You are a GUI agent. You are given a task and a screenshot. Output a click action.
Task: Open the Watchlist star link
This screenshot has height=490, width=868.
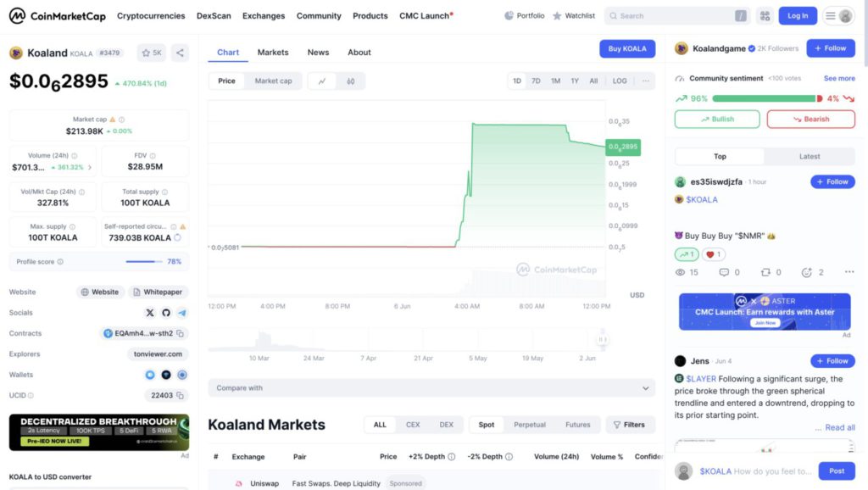pyautogui.click(x=574, y=15)
